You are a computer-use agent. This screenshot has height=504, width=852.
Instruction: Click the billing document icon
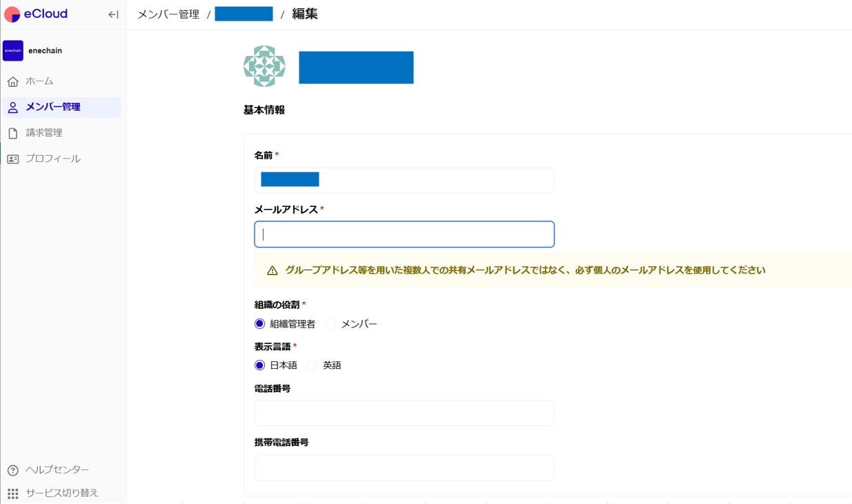(x=13, y=133)
